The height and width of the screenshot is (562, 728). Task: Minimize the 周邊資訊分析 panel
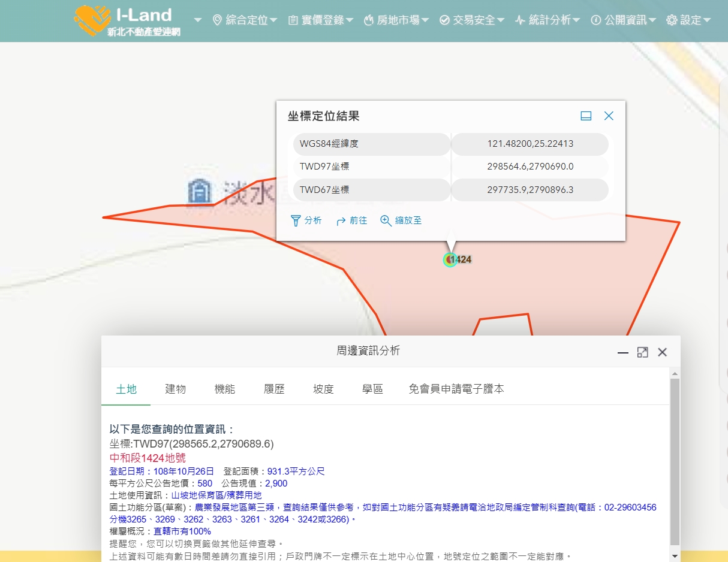point(623,352)
